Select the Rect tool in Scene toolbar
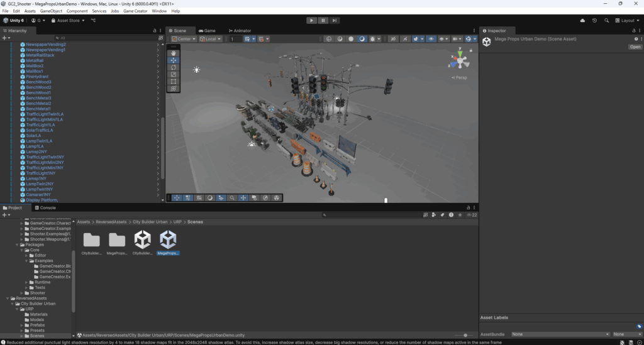This screenshot has width=644, height=345. 174,81
